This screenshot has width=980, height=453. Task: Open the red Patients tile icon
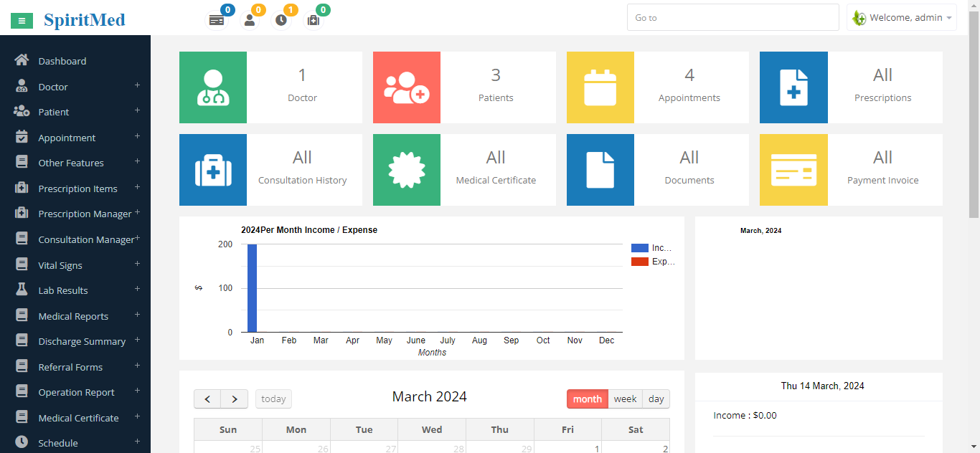point(407,87)
